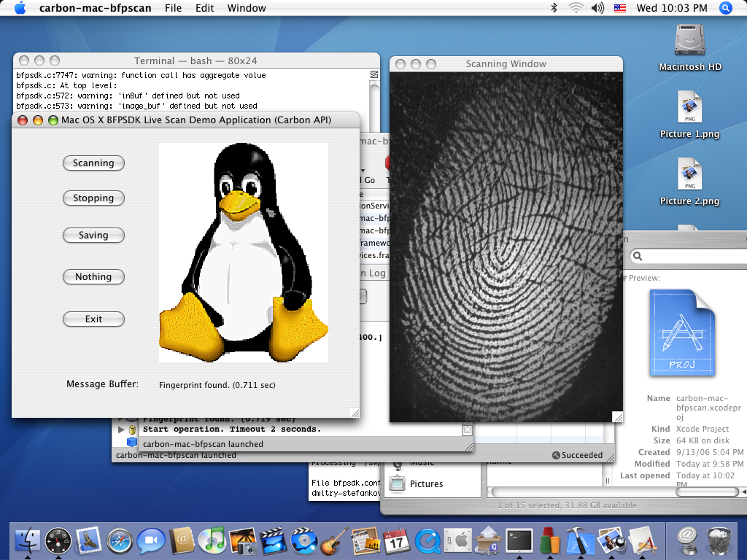Image resolution: width=747 pixels, height=560 pixels.
Task: Open Terminal from the Dock
Action: 519,540
